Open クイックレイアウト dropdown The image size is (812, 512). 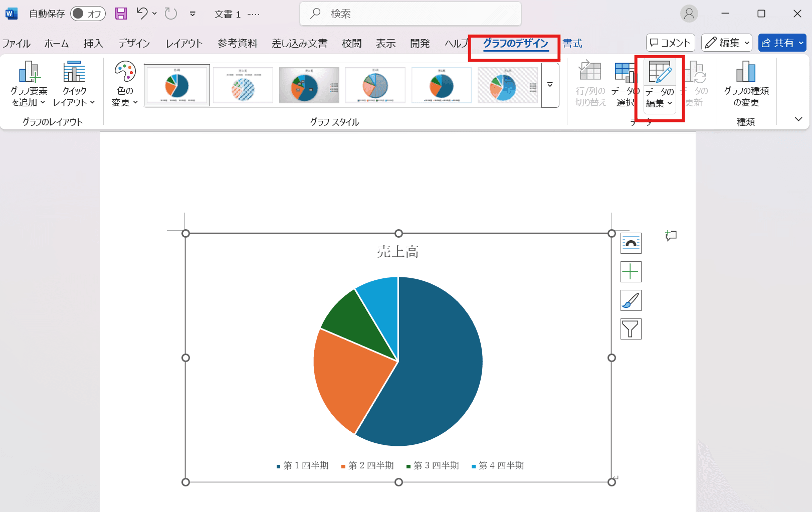pyautogui.click(x=74, y=84)
